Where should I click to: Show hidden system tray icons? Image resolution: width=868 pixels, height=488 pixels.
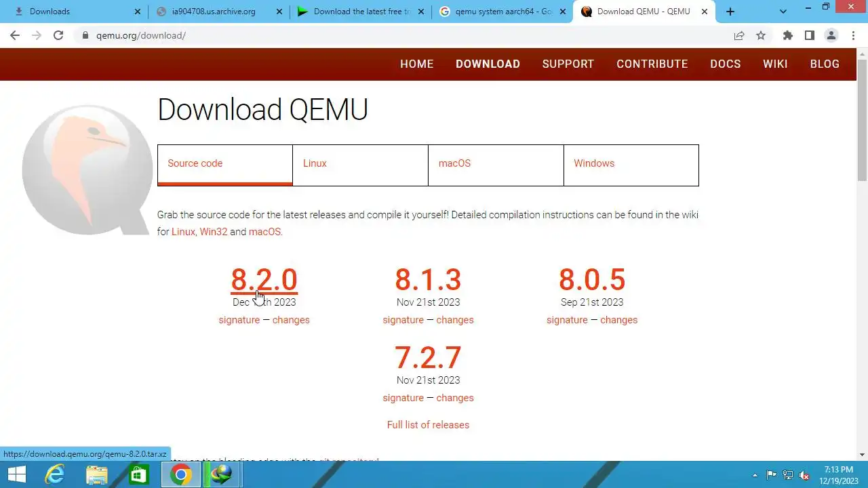[755, 475]
